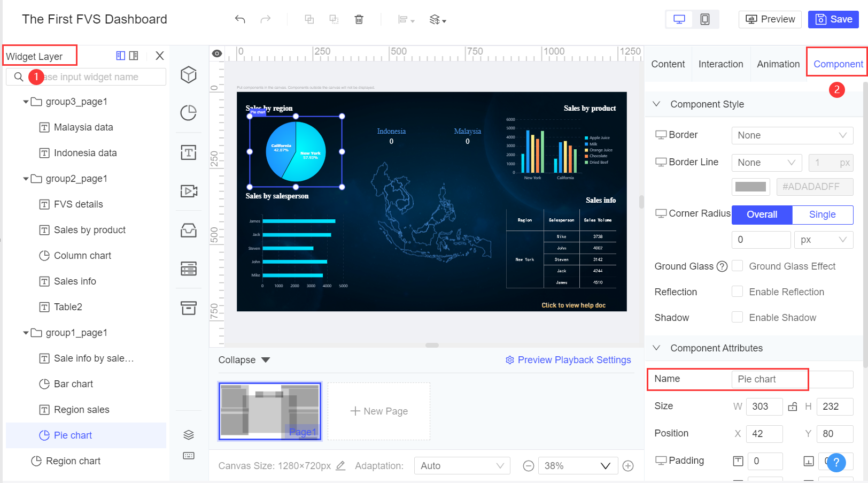Click the layers icon at sidebar bottom
868x483 pixels.
[x=189, y=434]
